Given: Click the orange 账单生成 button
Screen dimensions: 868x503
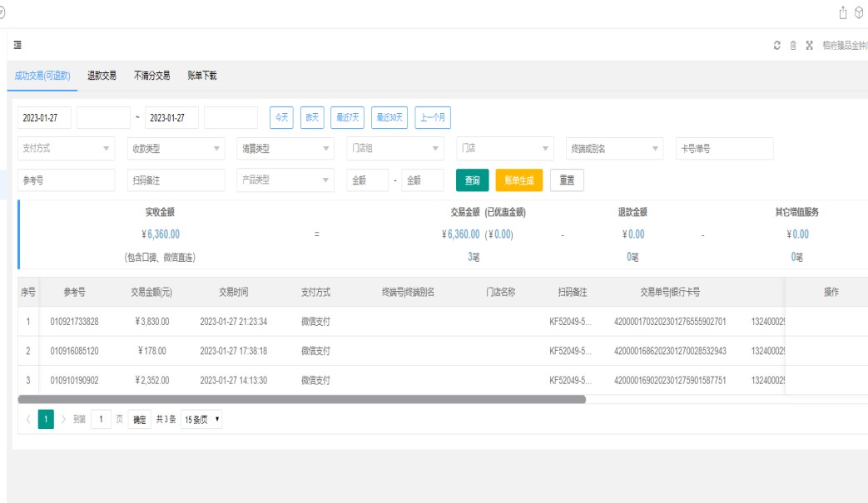Looking at the screenshot, I should click(518, 180).
